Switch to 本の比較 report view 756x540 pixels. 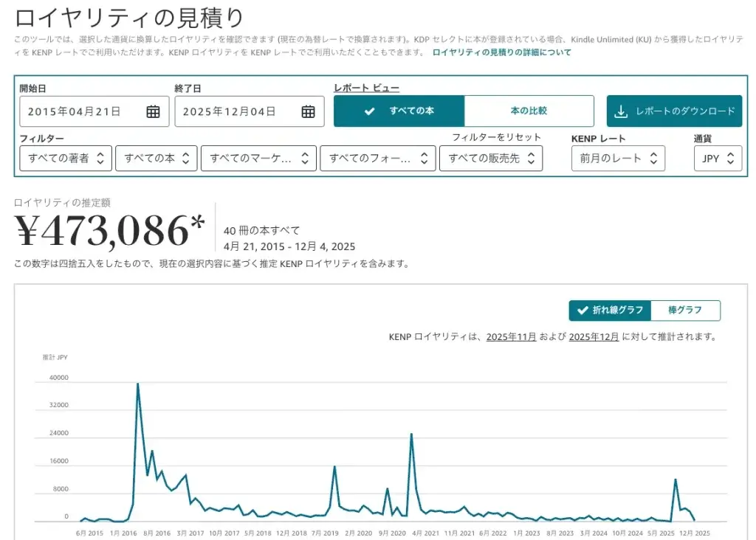(x=529, y=111)
